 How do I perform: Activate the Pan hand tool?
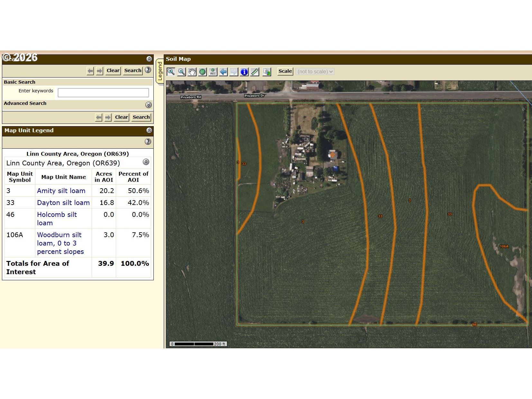pyautogui.click(x=192, y=72)
